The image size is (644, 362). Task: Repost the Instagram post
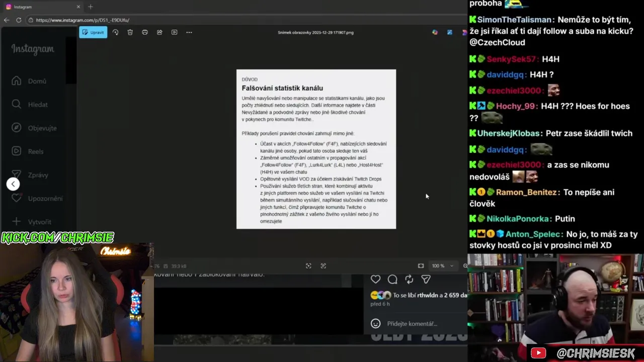click(x=409, y=279)
